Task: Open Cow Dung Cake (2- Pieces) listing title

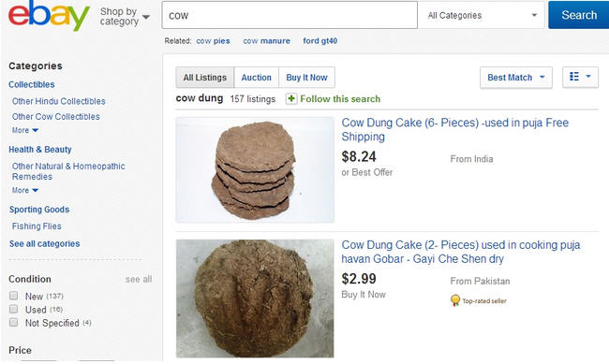Action: pos(461,252)
